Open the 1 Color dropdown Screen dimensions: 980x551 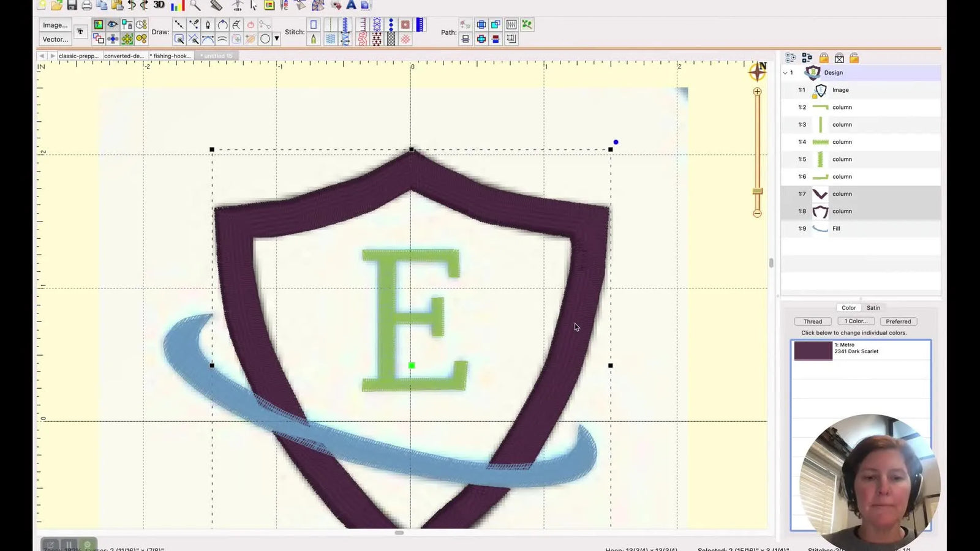point(855,321)
